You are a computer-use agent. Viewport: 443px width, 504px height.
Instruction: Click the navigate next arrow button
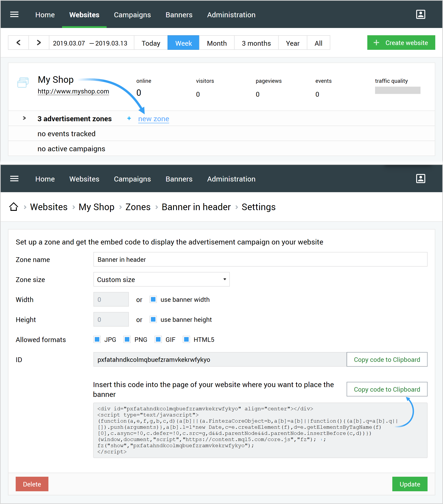[x=39, y=43]
